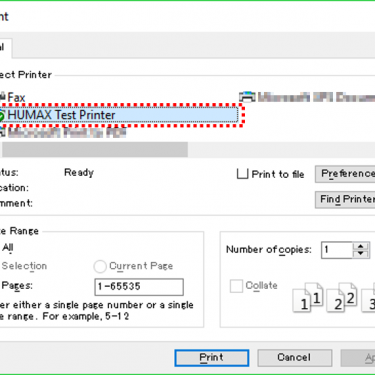The image size is (375, 375).
Task: Click the Print button
Action: [x=212, y=358]
